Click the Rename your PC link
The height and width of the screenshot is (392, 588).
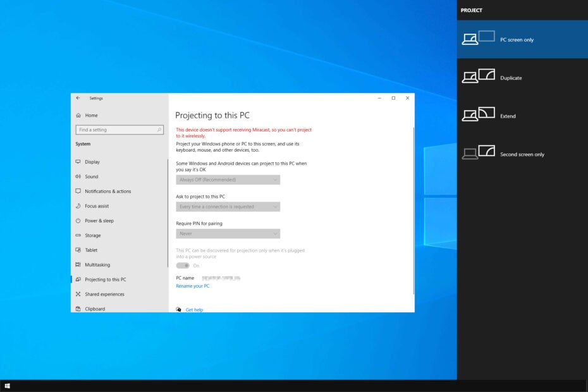click(192, 286)
